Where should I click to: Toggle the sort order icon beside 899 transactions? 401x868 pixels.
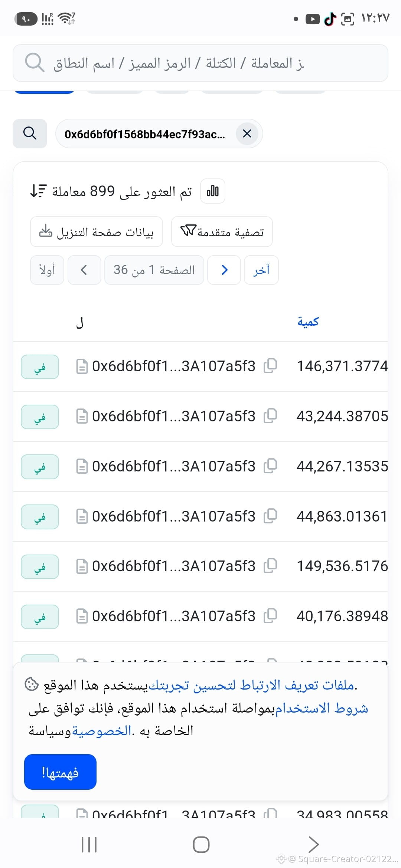pyautogui.click(x=38, y=191)
